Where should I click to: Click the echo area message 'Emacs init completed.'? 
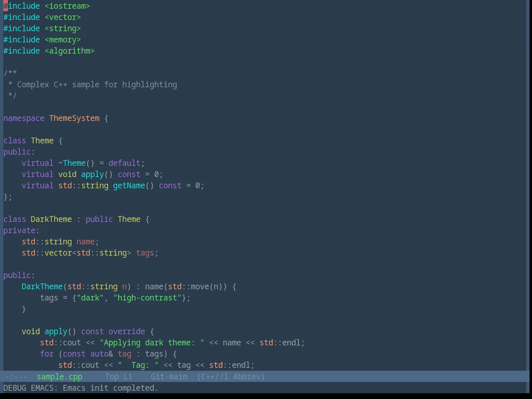point(111,388)
